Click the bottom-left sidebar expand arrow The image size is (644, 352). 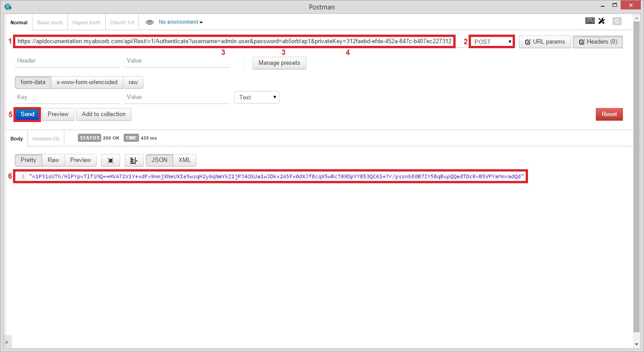click(7, 342)
